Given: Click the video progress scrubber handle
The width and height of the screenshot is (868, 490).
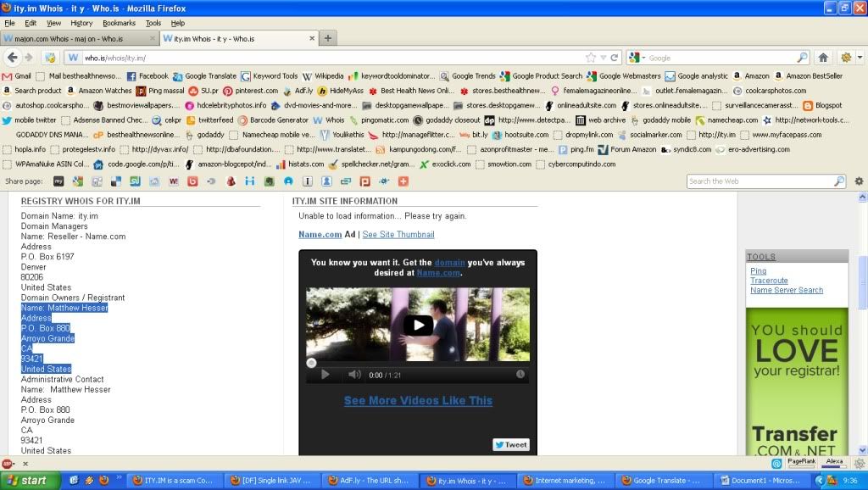Looking at the screenshot, I should (312, 363).
